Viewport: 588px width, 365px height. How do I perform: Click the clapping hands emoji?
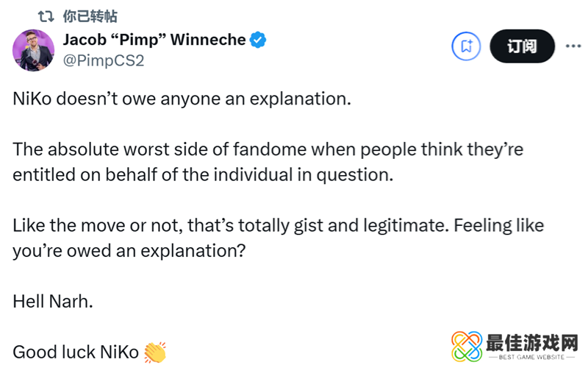click(155, 352)
